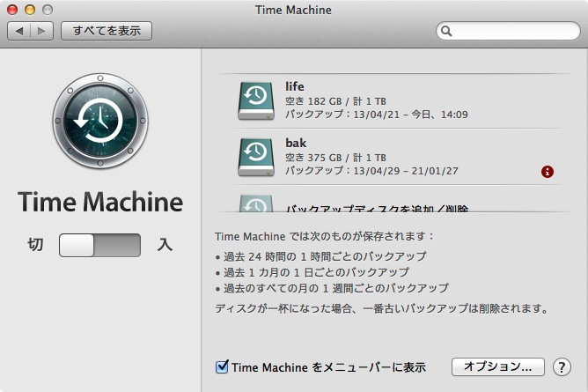Uncheck Time Machine をメニューバーに表示 checkbox
The image size is (588, 392).
pyautogui.click(x=222, y=366)
